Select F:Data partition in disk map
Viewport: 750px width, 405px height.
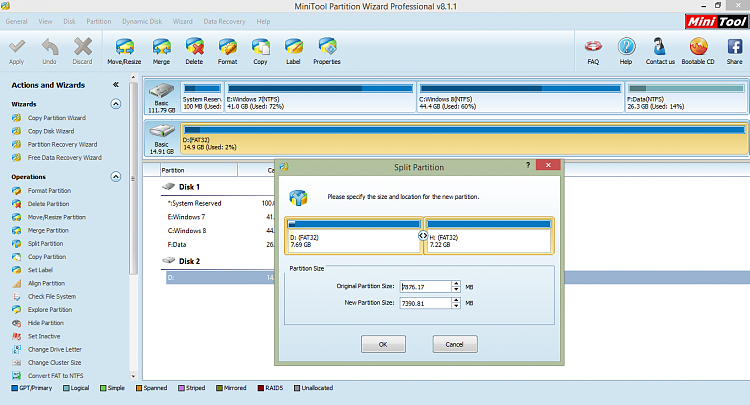click(x=686, y=97)
